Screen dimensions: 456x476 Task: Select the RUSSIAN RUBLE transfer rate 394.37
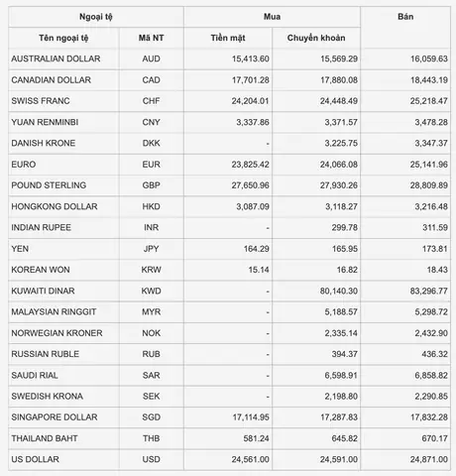click(x=345, y=354)
